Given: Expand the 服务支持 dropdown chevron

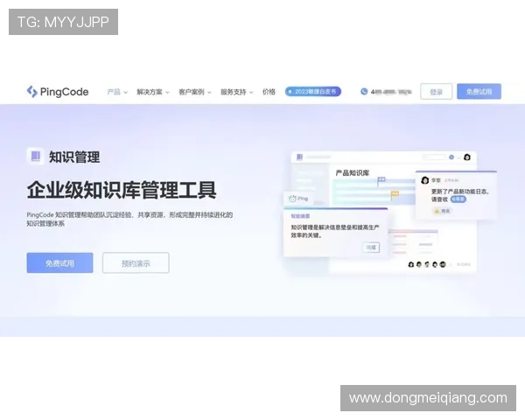Looking at the screenshot, I should pos(251,93).
